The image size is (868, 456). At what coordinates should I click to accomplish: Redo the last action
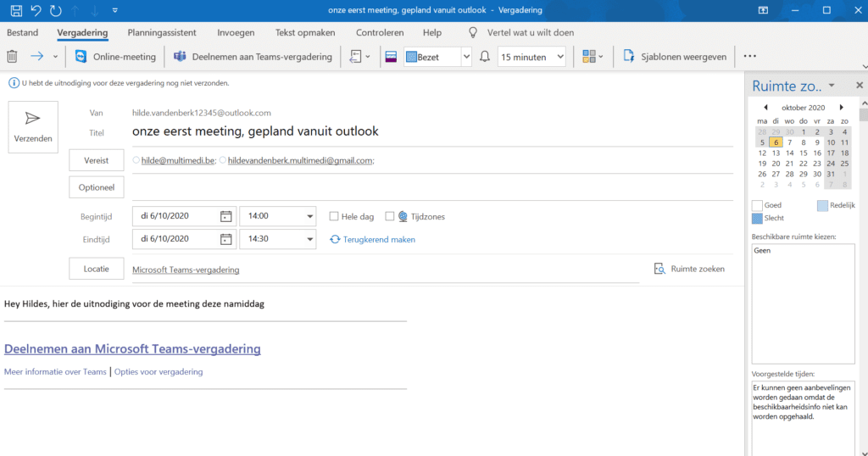pyautogui.click(x=55, y=10)
